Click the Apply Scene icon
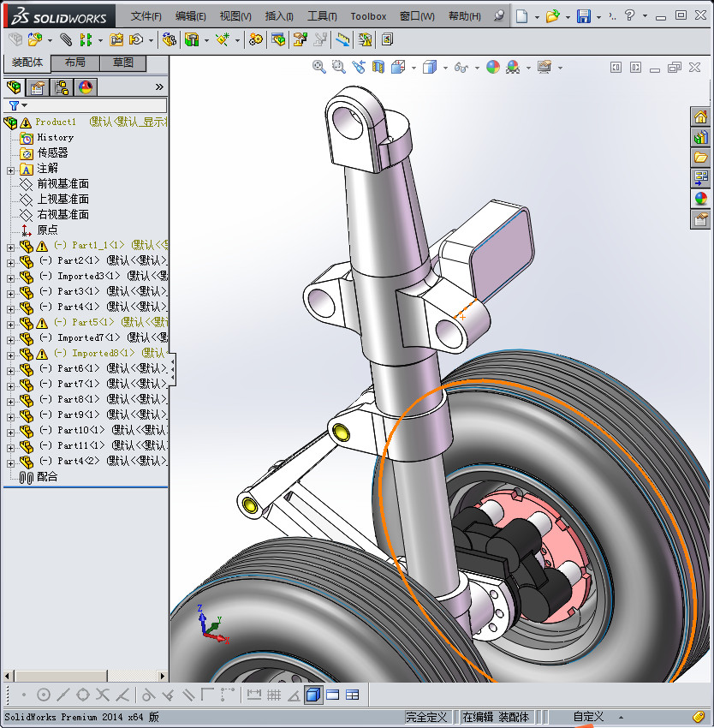Screen dimensions: 714x728 [x=513, y=68]
